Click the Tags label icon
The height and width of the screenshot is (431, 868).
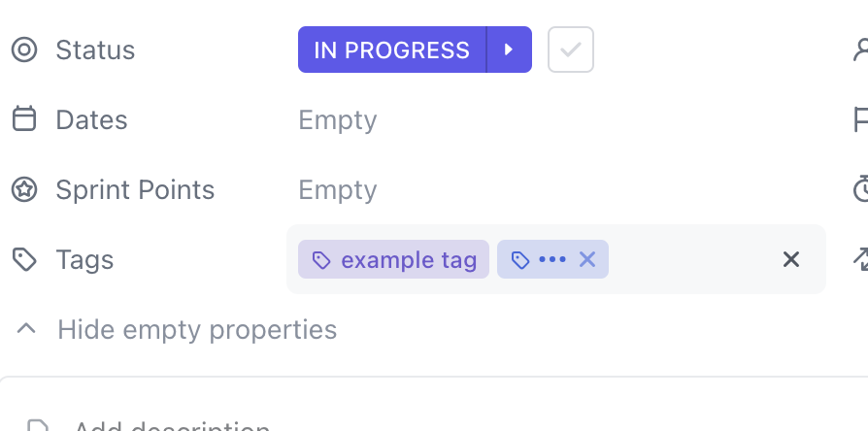24,259
